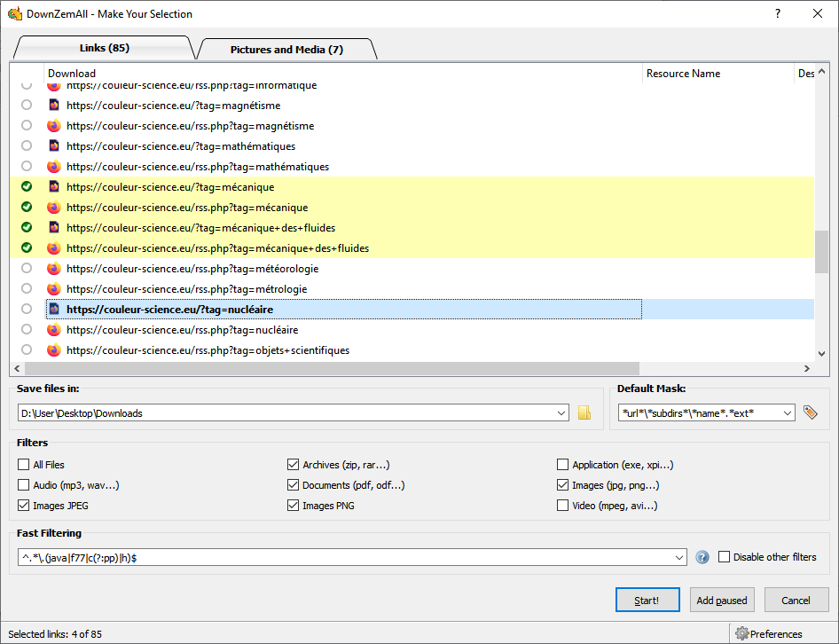
Task: Enable the Video (mpeg, avi...) filter
Action: pos(562,505)
